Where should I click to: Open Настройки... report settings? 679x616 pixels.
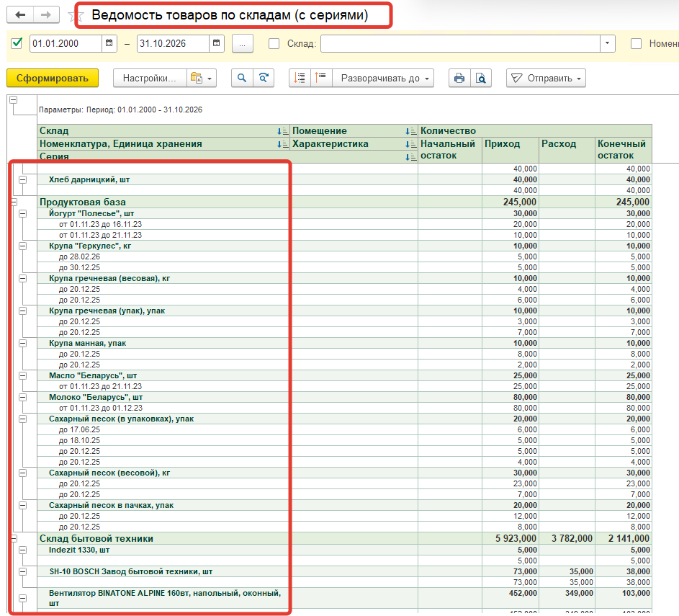pos(149,78)
